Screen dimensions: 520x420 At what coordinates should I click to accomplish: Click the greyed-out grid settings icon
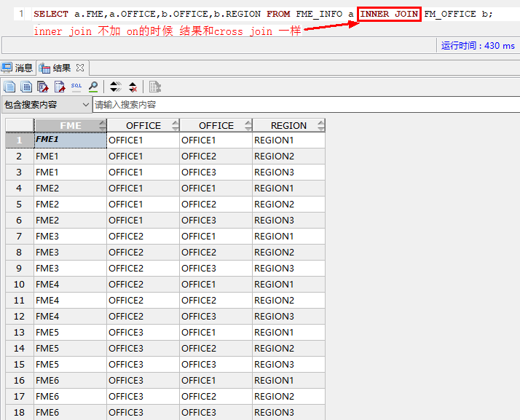click(155, 87)
